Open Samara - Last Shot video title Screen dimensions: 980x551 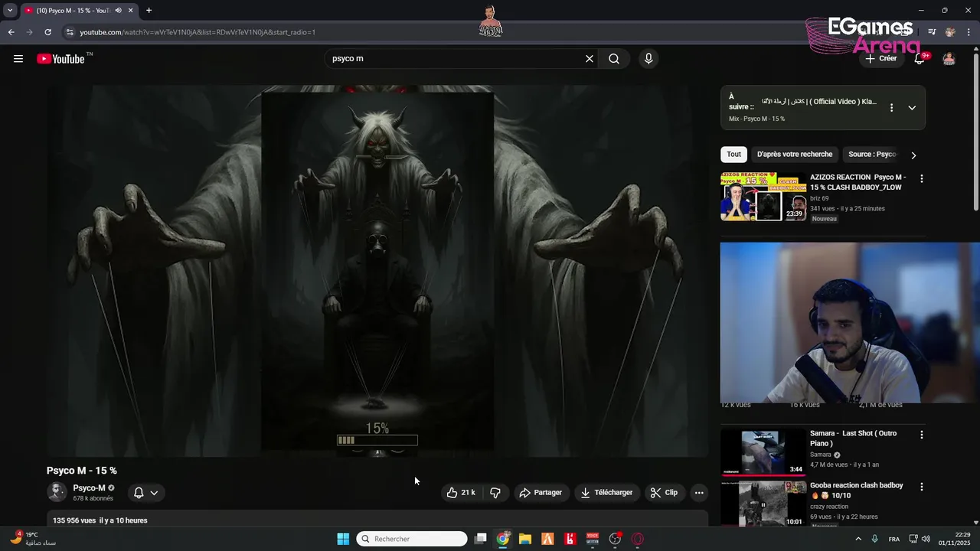pos(853,439)
